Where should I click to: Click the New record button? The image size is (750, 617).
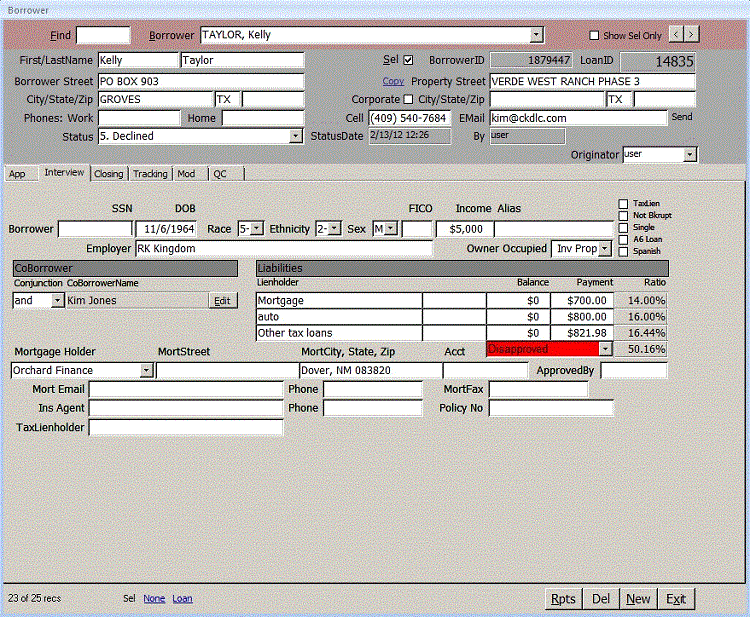pos(638,599)
